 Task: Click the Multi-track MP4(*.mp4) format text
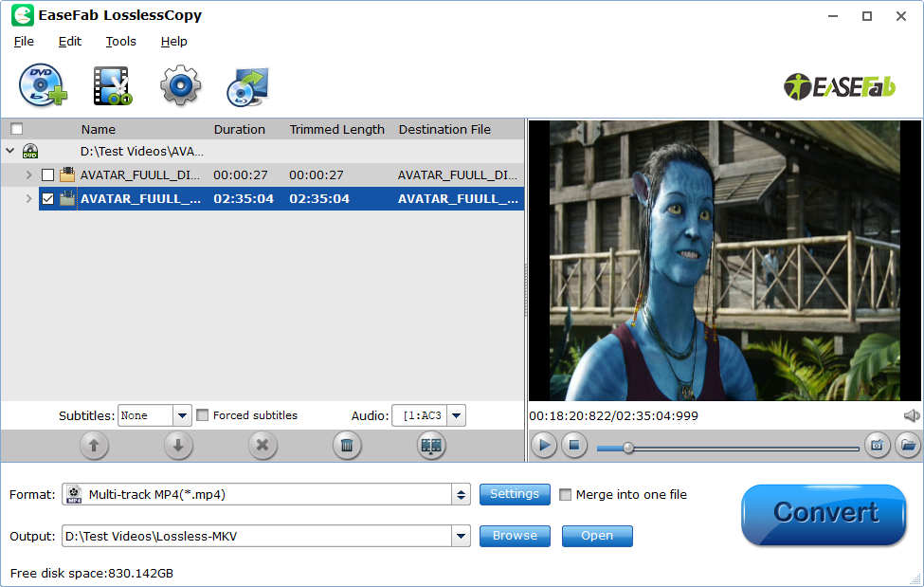(157, 494)
